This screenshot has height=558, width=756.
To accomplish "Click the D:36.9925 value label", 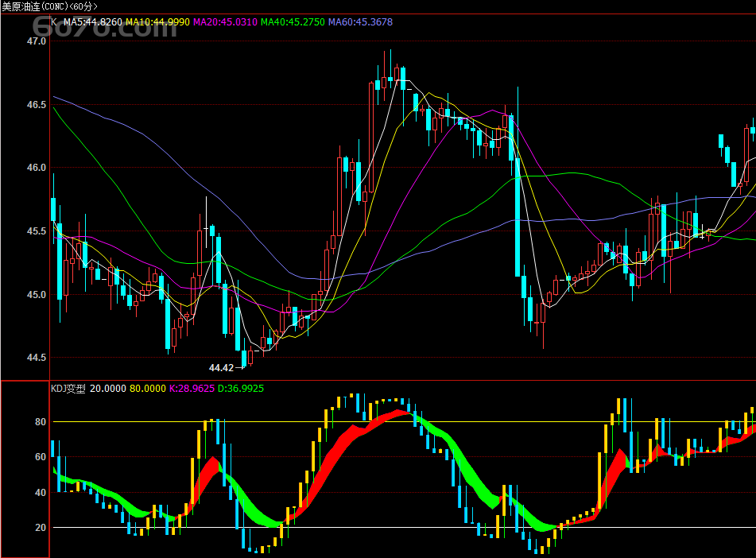I will [x=241, y=389].
